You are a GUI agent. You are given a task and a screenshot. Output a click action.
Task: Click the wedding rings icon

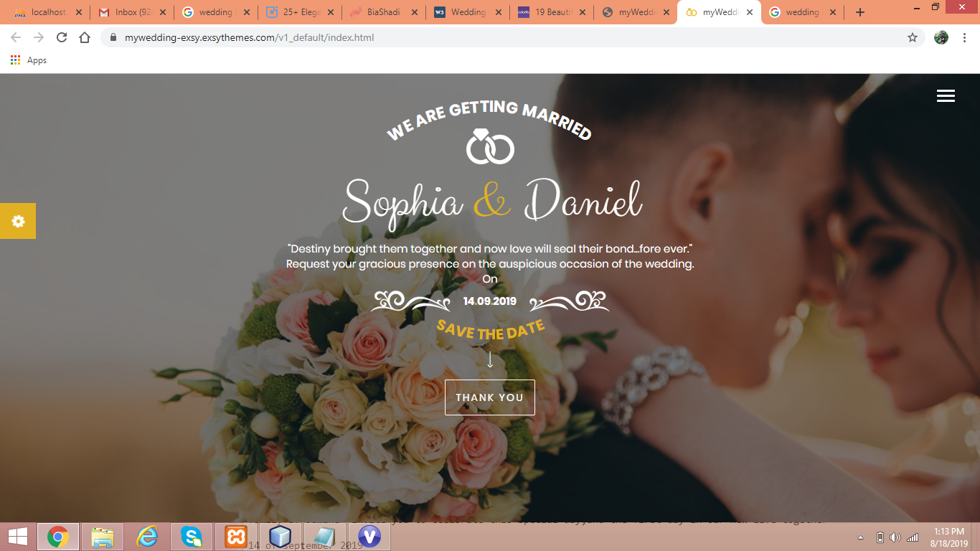pos(490,147)
